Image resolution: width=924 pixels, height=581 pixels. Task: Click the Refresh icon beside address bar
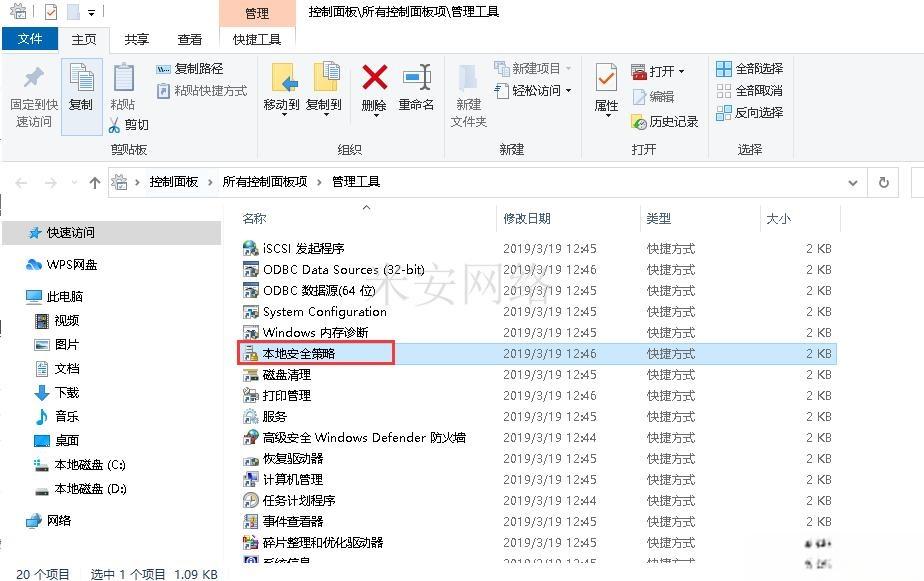[883, 182]
